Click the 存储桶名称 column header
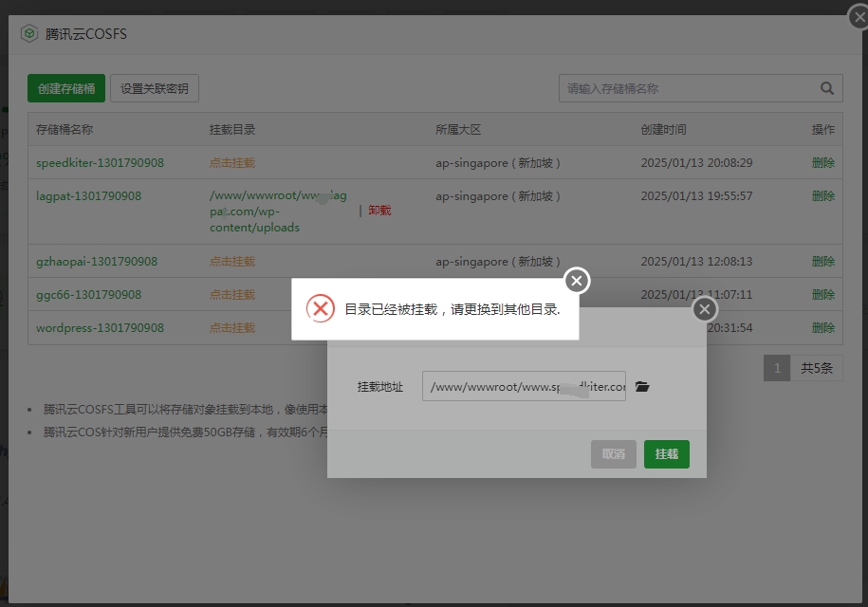The width and height of the screenshot is (868, 607). coord(65,130)
